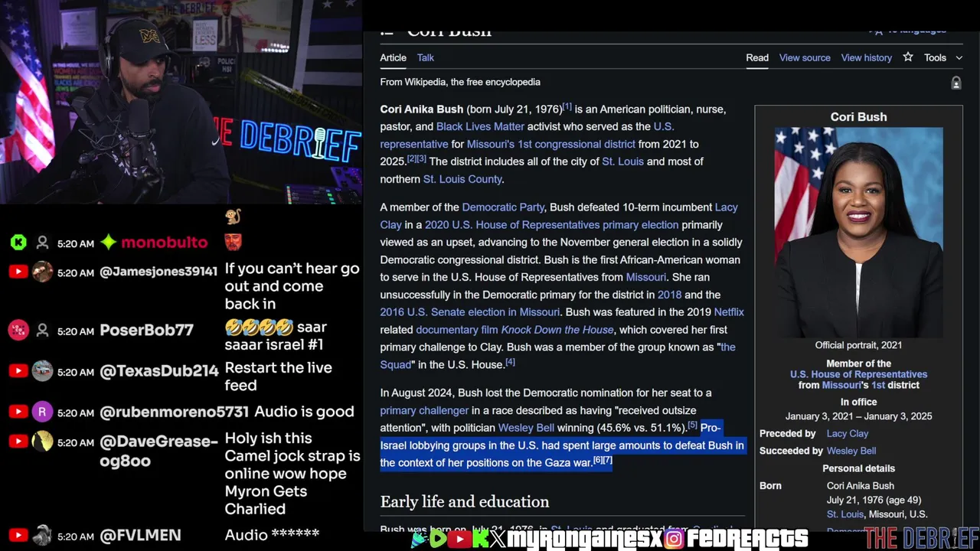This screenshot has height=551, width=980.
Task: Click Wesley Bell link in article paragraph
Action: click(x=526, y=428)
